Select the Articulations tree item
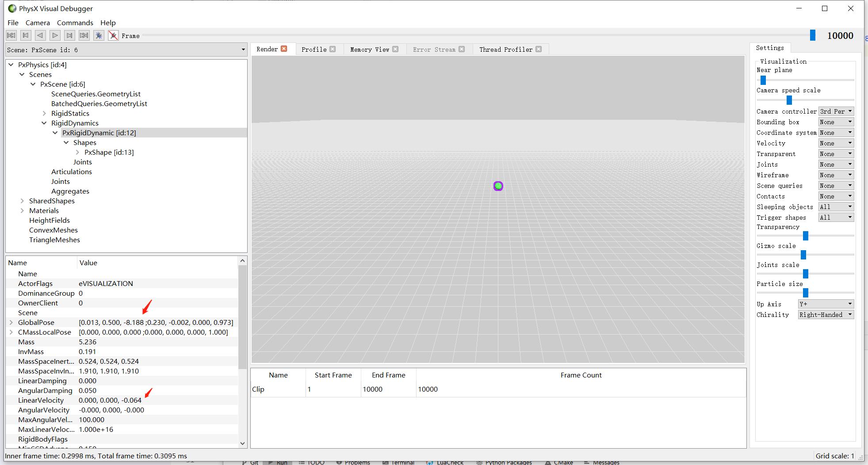 pos(72,172)
